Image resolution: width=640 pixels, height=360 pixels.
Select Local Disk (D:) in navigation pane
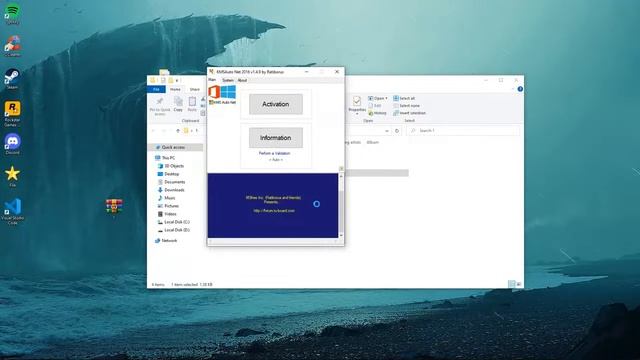(x=173, y=230)
